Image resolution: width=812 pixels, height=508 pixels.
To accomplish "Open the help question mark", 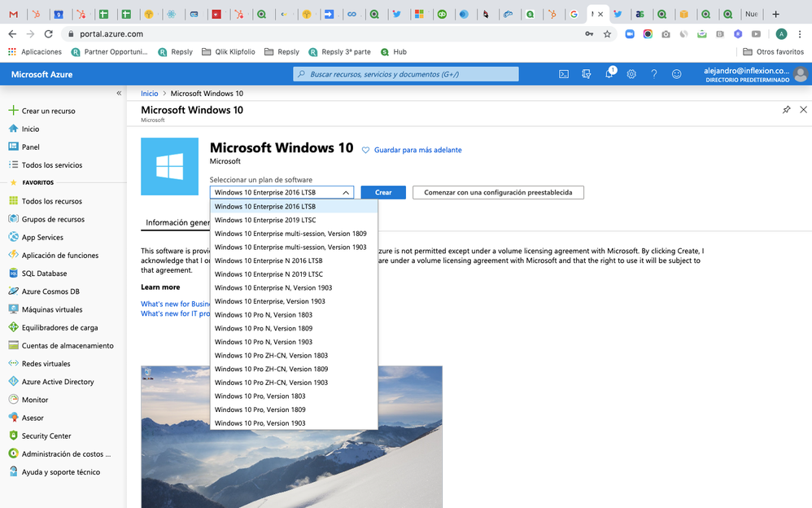I will [654, 74].
